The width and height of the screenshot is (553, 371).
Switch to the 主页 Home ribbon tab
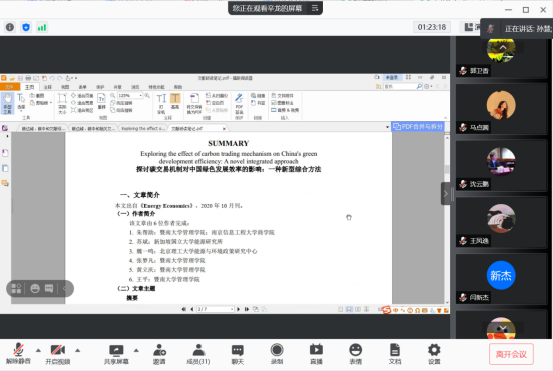click(x=29, y=87)
